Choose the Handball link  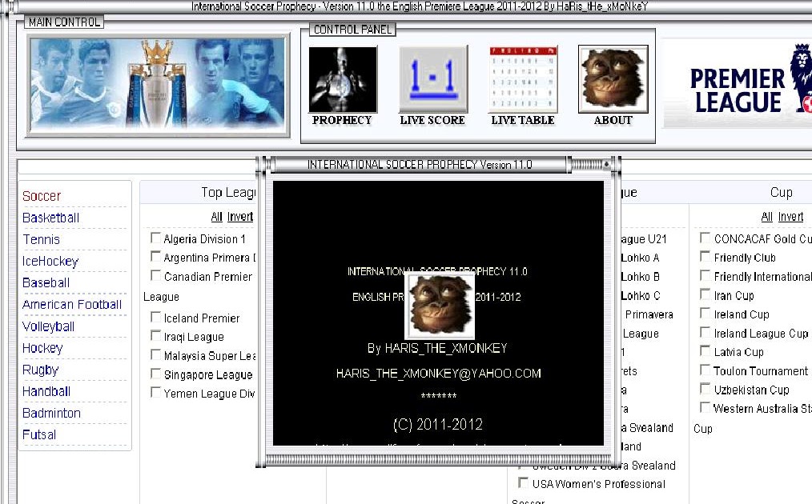(x=46, y=392)
